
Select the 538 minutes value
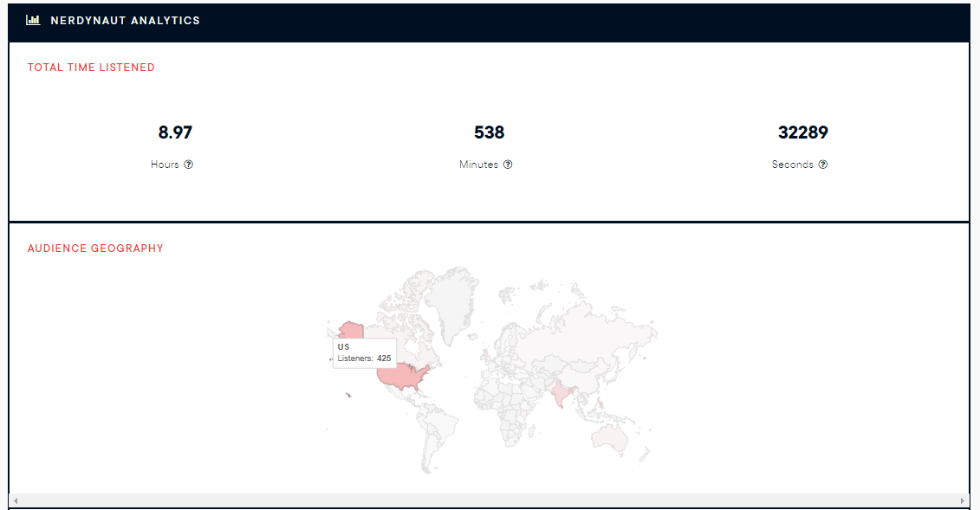coord(489,132)
